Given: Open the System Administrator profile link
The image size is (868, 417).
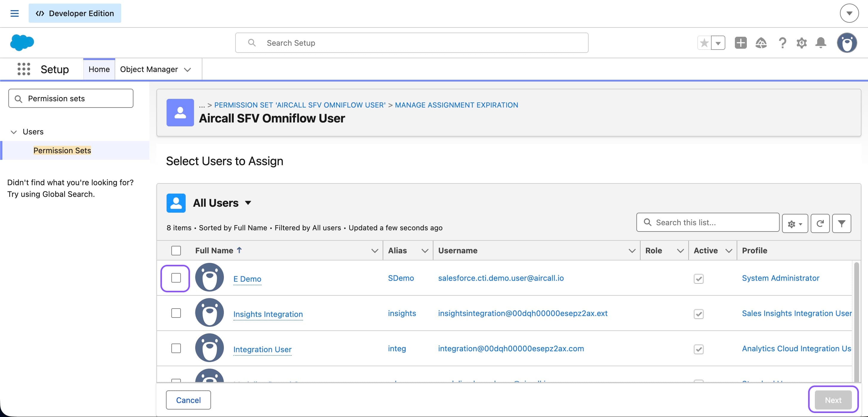Looking at the screenshot, I should point(781,278).
